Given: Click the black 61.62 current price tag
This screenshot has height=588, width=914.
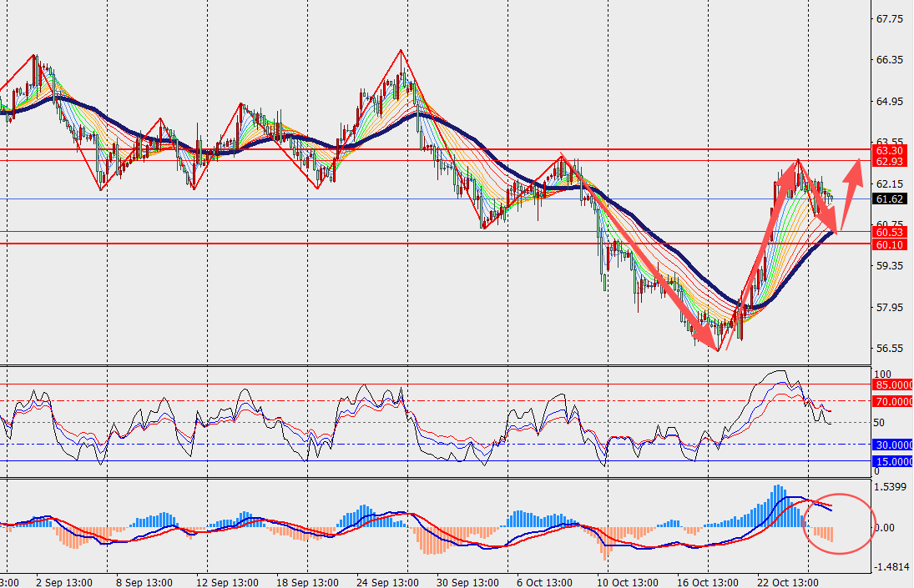Looking at the screenshot, I should (x=891, y=199).
